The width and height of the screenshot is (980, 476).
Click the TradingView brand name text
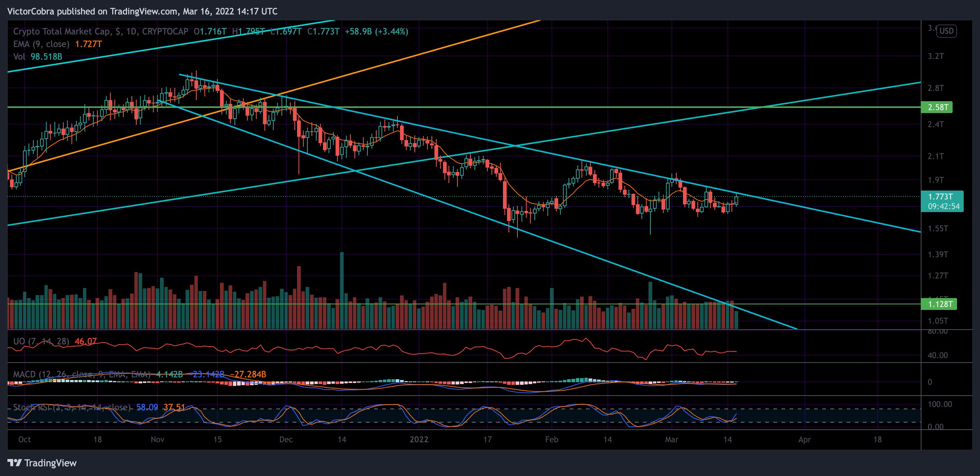(x=50, y=463)
